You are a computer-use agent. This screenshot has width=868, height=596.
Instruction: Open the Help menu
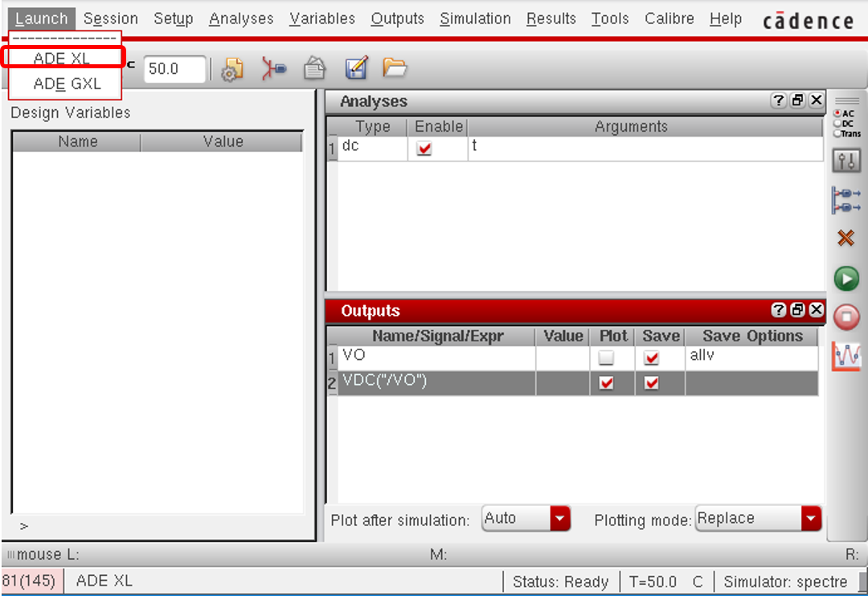(x=725, y=18)
